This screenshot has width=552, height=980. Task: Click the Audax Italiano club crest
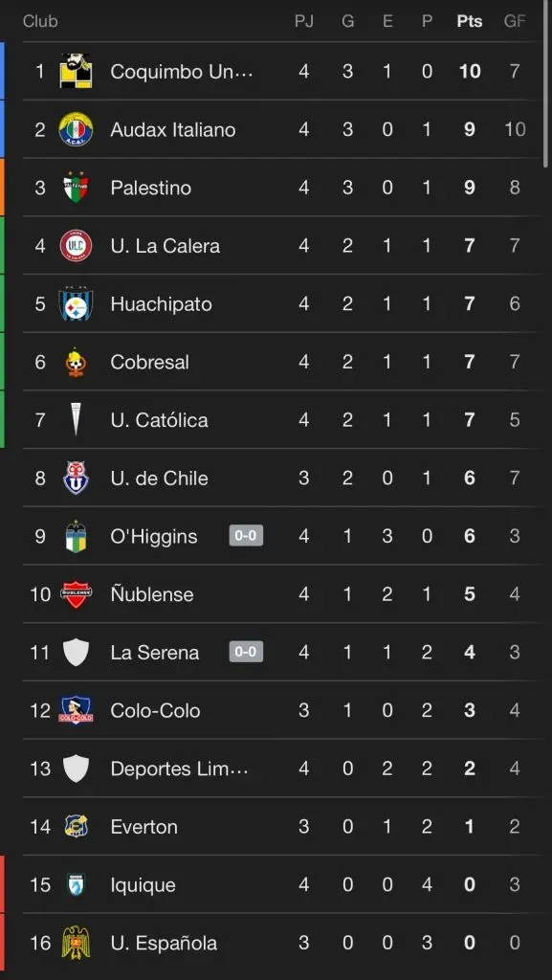[76, 129]
